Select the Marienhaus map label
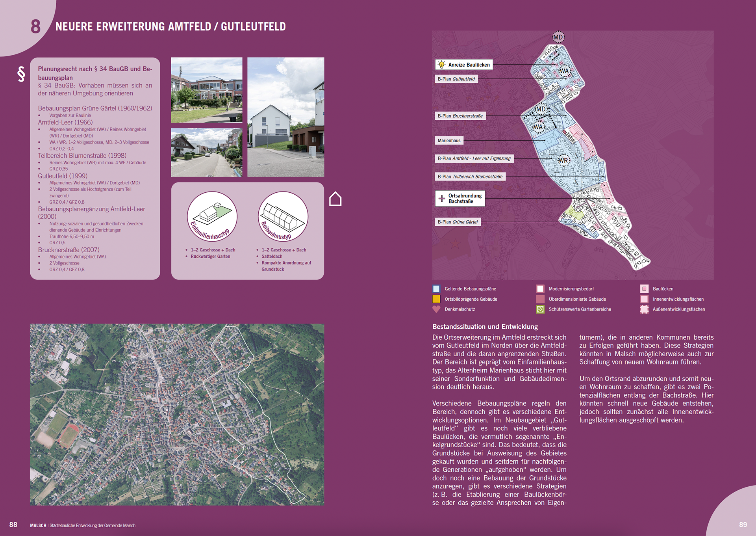 [x=449, y=141]
